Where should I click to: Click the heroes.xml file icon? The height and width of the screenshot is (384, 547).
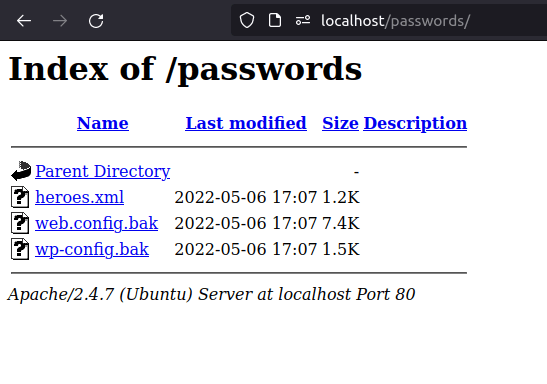(20, 197)
